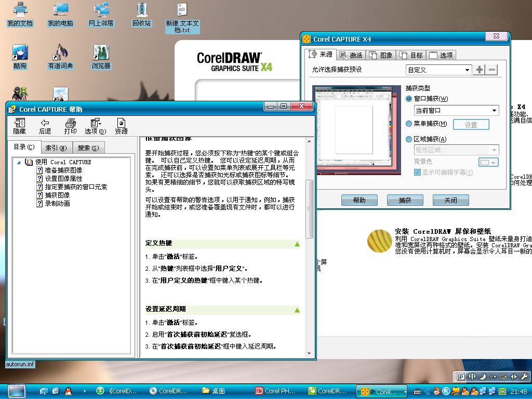Click the 打印 (Print) icon in help toolbar

tap(70, 126)
